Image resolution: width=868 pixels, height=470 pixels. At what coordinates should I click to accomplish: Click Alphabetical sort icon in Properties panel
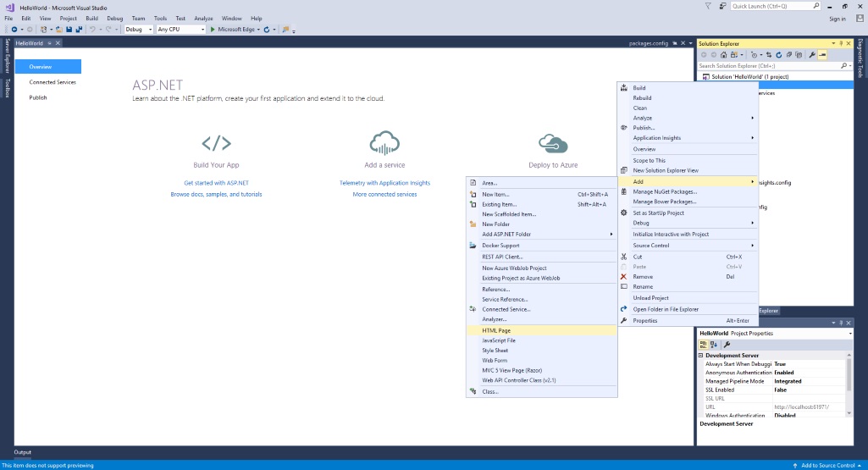point(714,345)
